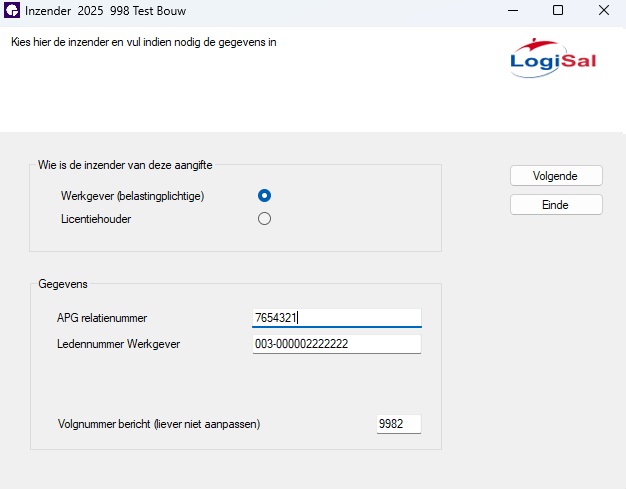Image resolution: width=626 pixels, height=489 pixels.
Task: Maximize the Inzender window
Action: click(x=558, y=10)
